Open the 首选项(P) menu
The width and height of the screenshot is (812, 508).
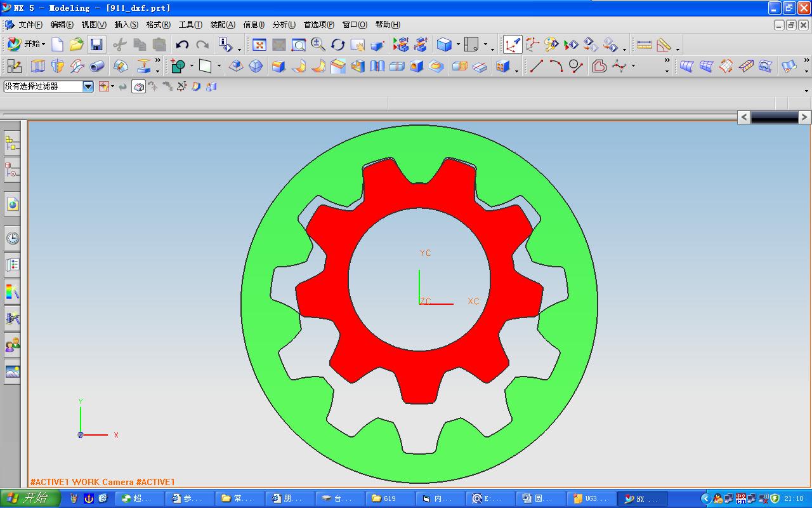coord(319,25)
